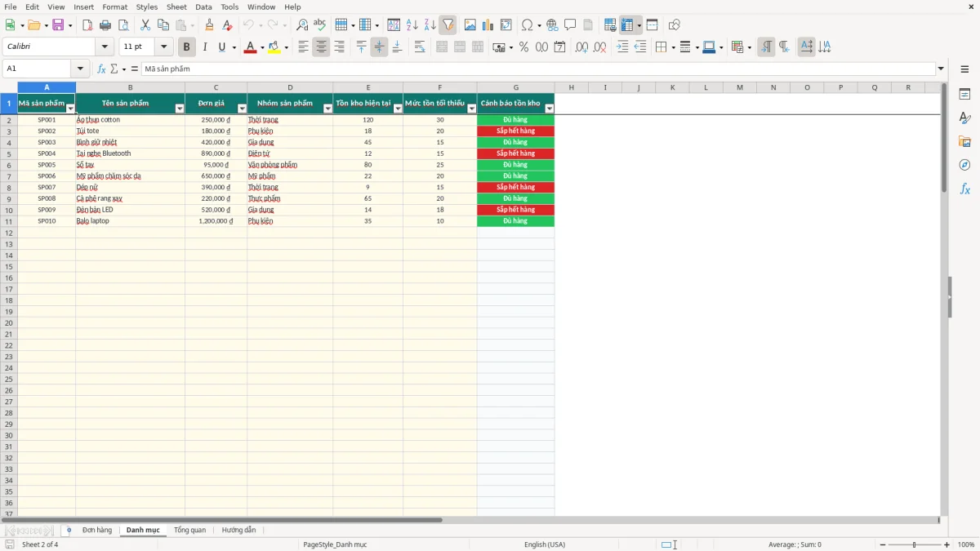Enable Center Vertically alignment
This screenshot has height=551, width=980.
point(379,47)
